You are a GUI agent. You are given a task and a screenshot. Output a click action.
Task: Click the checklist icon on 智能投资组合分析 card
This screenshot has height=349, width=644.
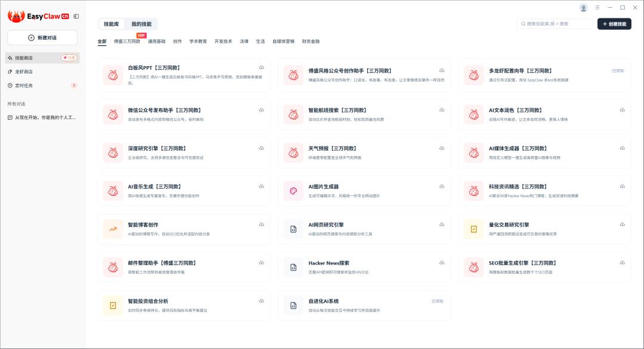click(112, 304)
